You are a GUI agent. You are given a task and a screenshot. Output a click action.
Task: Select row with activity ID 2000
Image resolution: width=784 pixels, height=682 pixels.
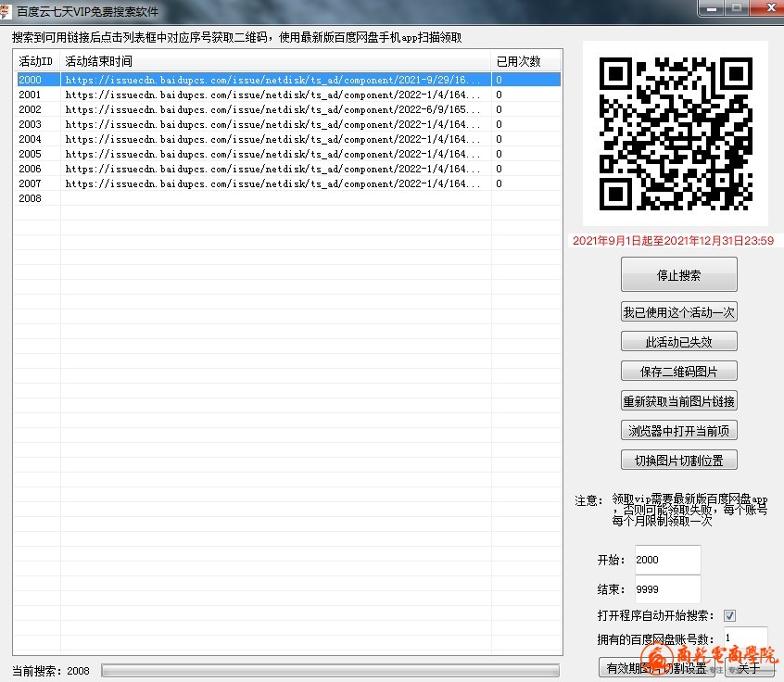[x=287, y=80]
